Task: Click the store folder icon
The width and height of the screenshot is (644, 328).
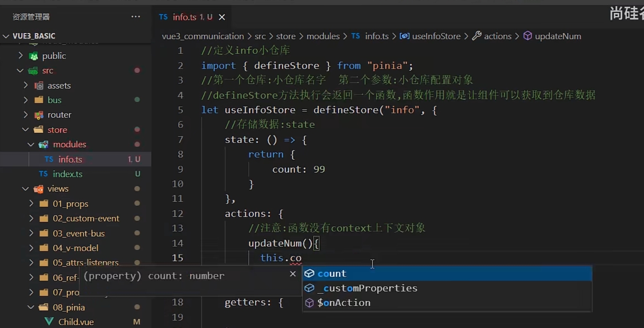Action: (39, 130)
